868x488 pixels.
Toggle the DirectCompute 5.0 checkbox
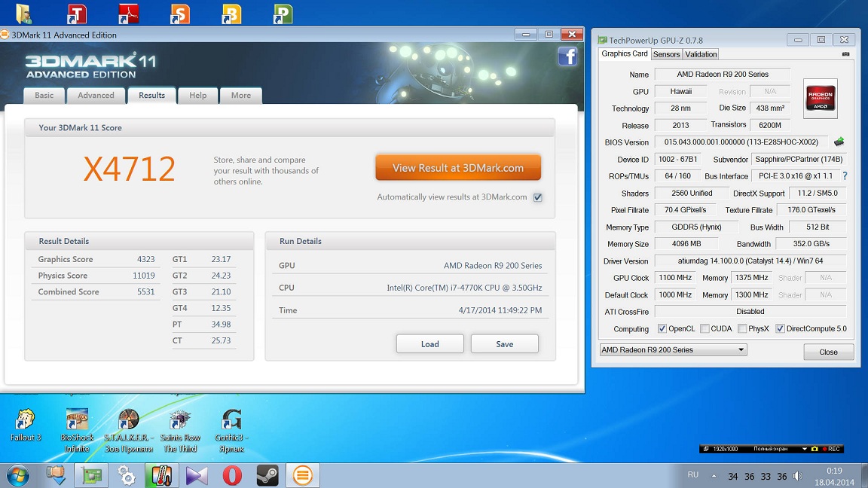pos(780,328)
